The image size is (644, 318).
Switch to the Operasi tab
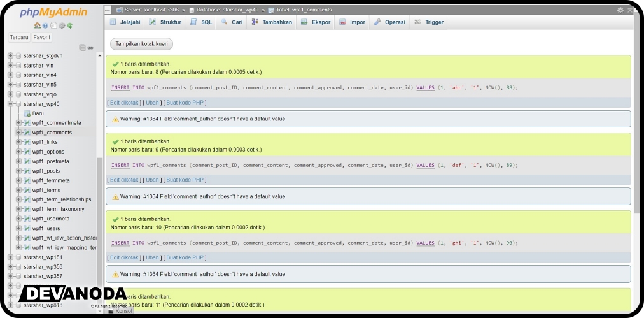tap(389, 22)
